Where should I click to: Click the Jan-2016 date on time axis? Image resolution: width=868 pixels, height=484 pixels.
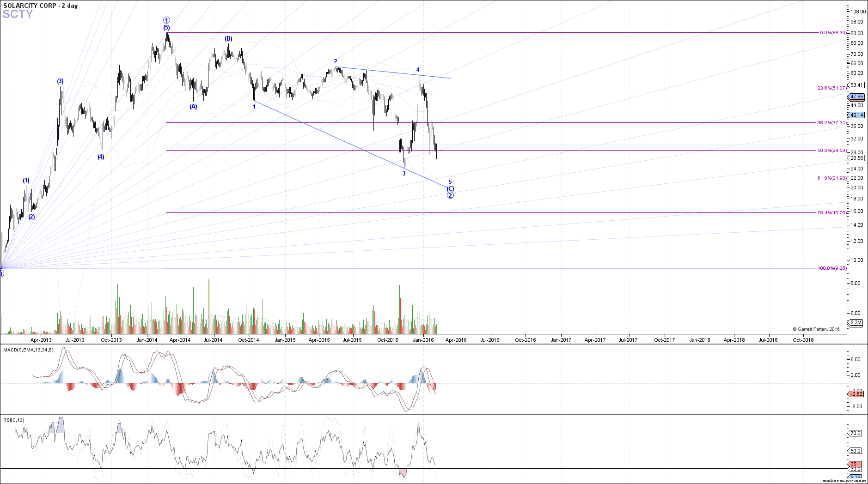(423, 340)
